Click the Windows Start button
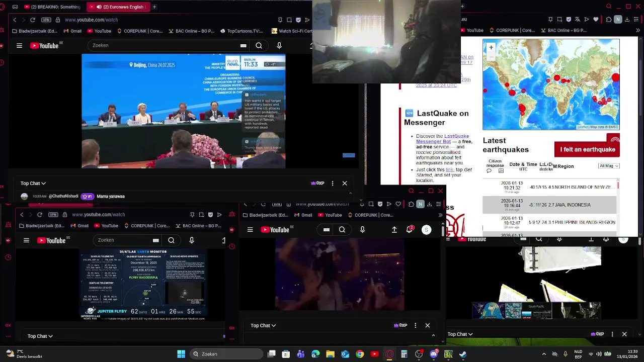The height and width of the screenshot is (362, 644). (181, 354)
